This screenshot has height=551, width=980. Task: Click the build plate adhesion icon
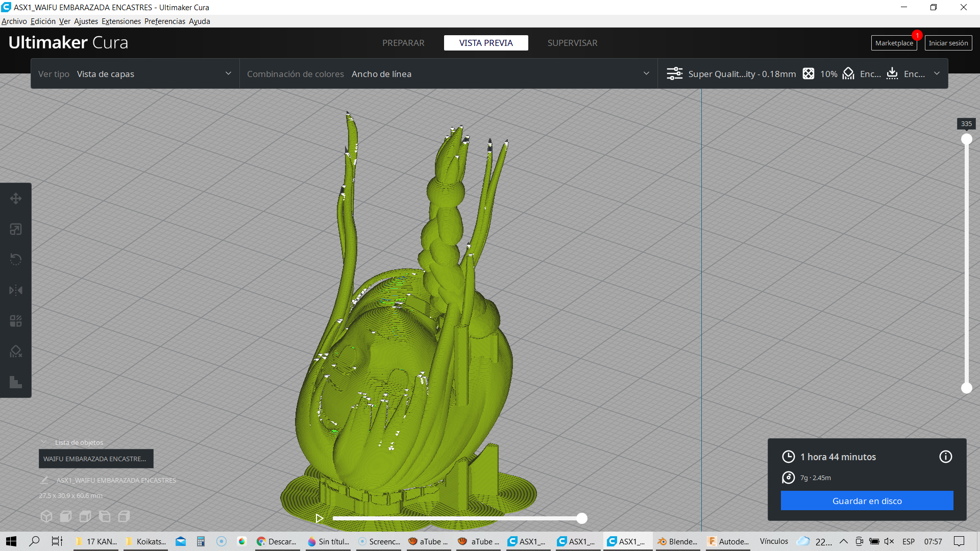(x=892, y=74)
